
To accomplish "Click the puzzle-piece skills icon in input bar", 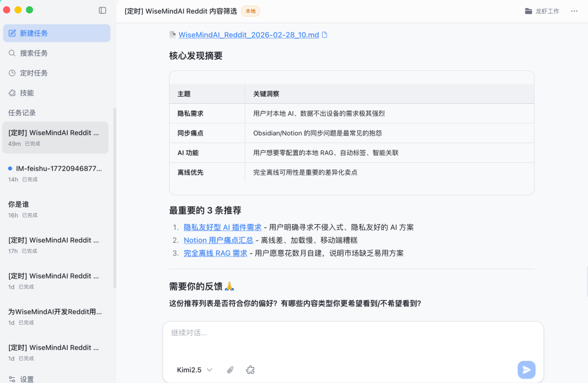I will 250,370.
